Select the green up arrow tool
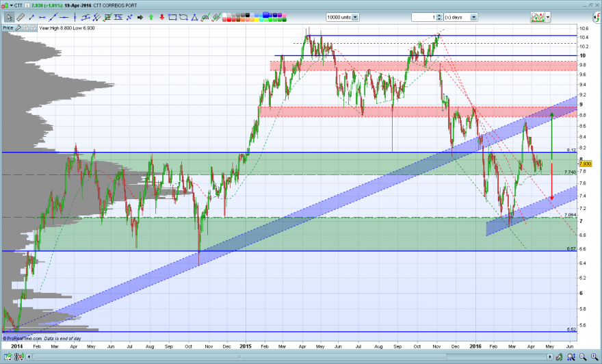The image size is (602, 364). (x=151, y=17)
